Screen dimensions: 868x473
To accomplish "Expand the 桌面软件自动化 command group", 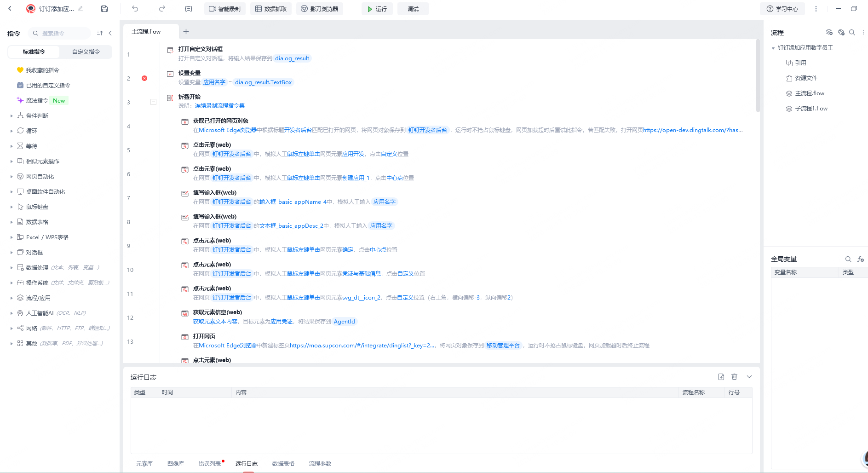I will pyautogui.click(x=11, y=192).
